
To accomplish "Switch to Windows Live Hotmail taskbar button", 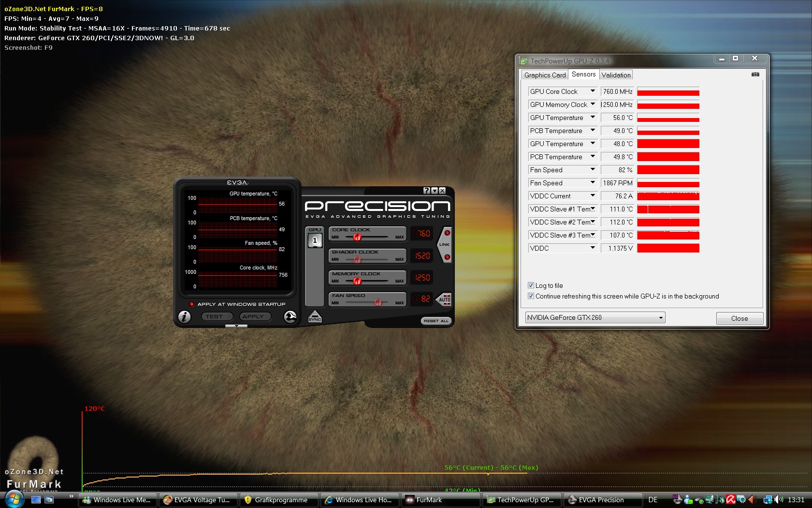I will 360,500.
